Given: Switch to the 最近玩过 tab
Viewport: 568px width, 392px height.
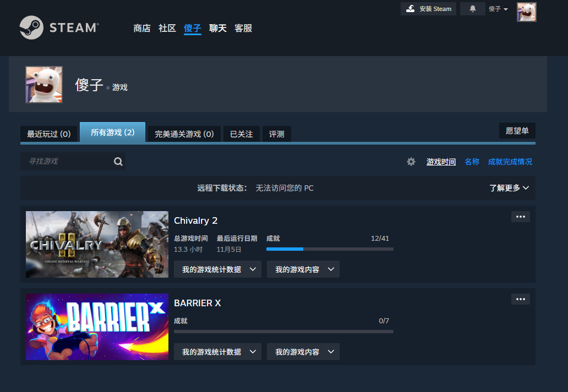Looking at the screenshot, I should coord(48,134).
